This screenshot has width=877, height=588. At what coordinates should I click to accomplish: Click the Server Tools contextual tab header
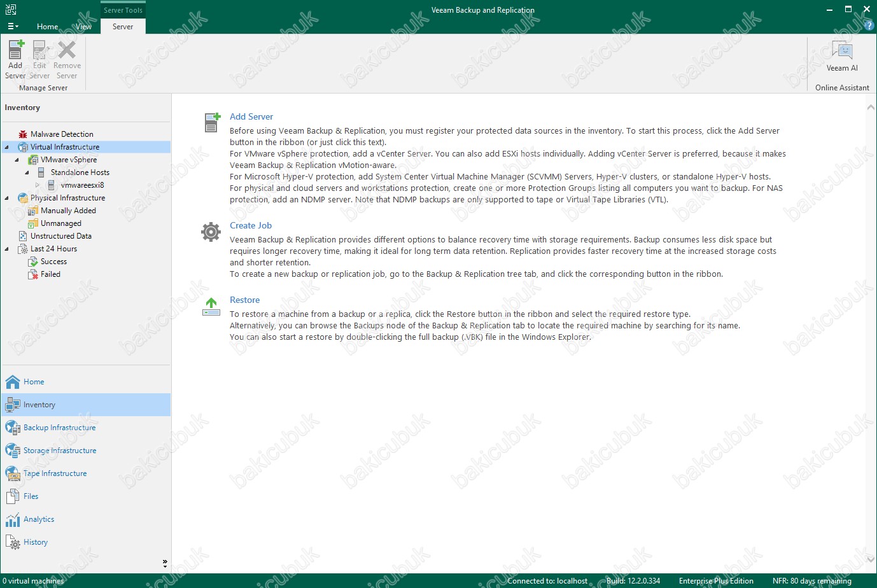coord(123,10)
